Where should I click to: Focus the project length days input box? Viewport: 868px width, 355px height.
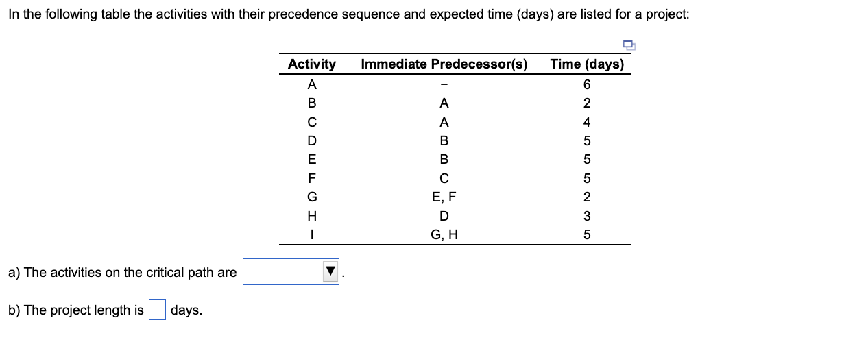point(157,310)
